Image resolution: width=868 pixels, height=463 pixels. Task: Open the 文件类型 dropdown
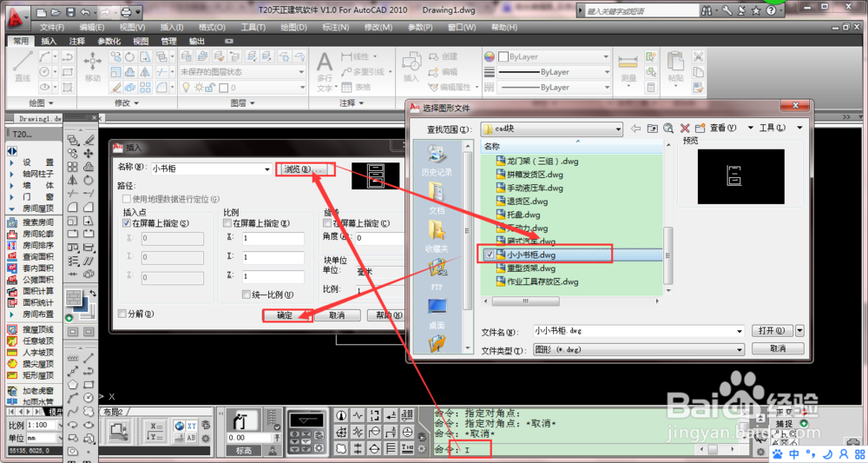click(x=740, y=350)
